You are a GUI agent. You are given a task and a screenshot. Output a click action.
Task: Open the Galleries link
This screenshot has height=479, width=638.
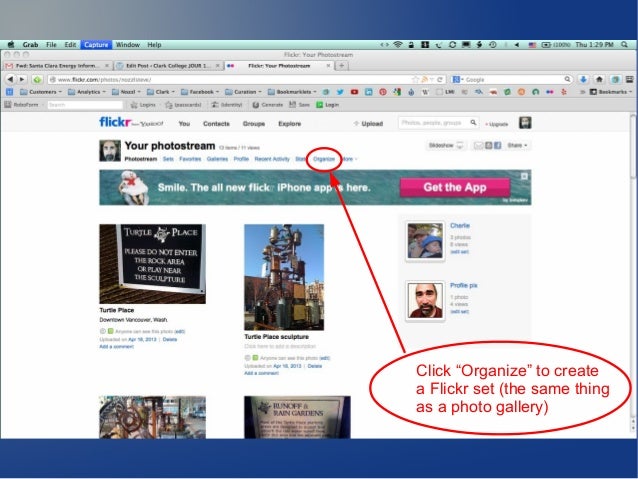click(217, 159)
